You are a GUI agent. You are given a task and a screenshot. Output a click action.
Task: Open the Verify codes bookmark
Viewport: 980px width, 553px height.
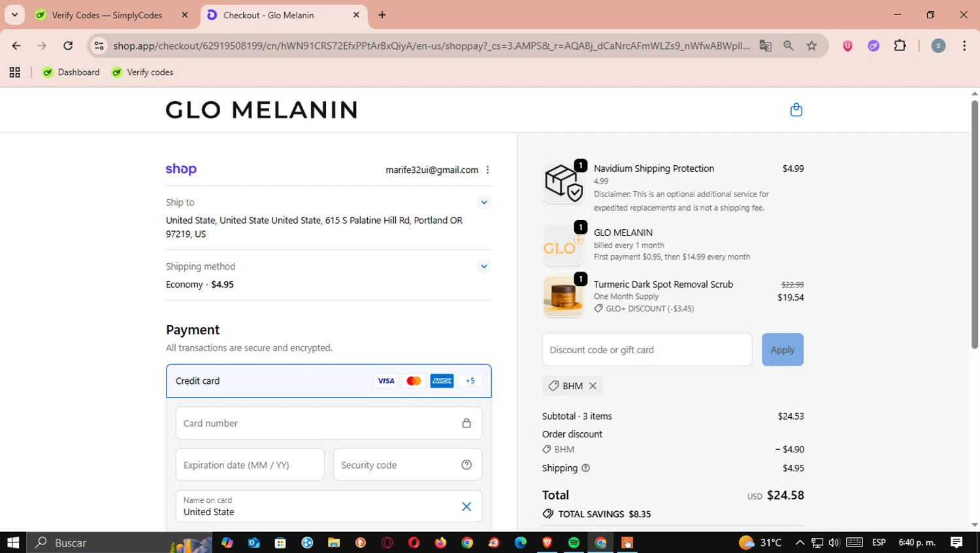(x=142, y=72)
